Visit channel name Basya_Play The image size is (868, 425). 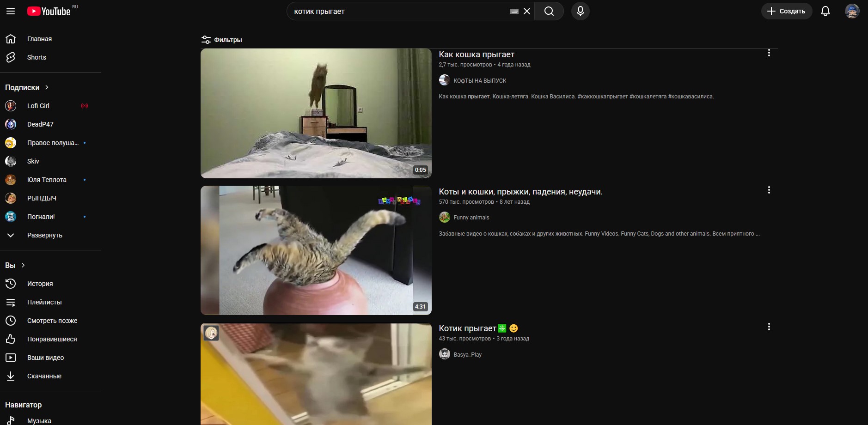[468, 355]
